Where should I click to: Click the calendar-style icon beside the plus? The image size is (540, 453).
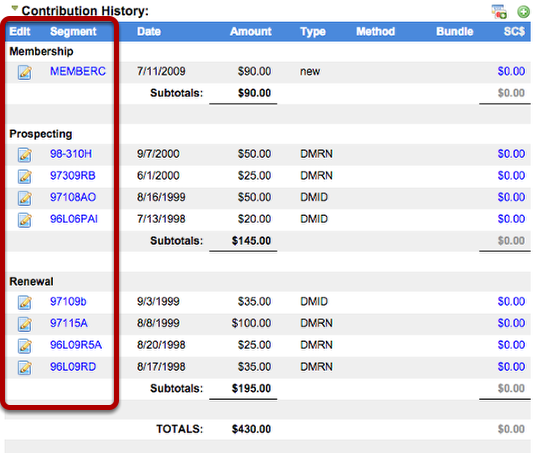pyautogui.click(x=499, y=11)
